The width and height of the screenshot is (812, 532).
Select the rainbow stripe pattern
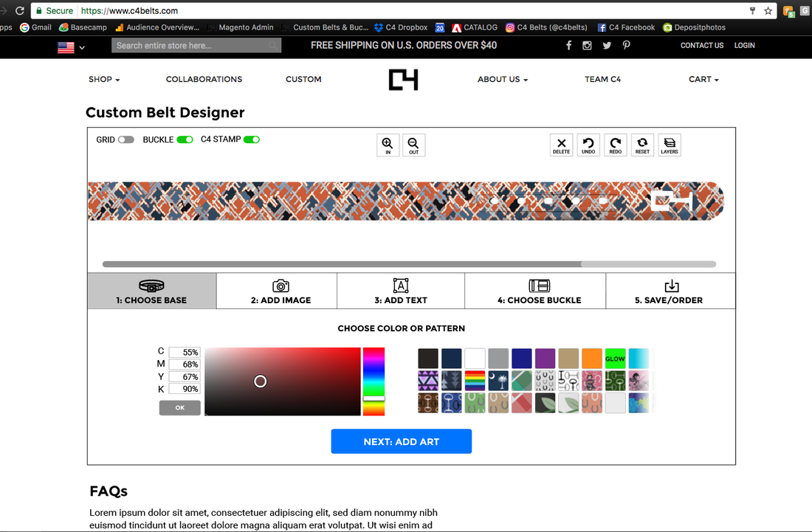475,381
